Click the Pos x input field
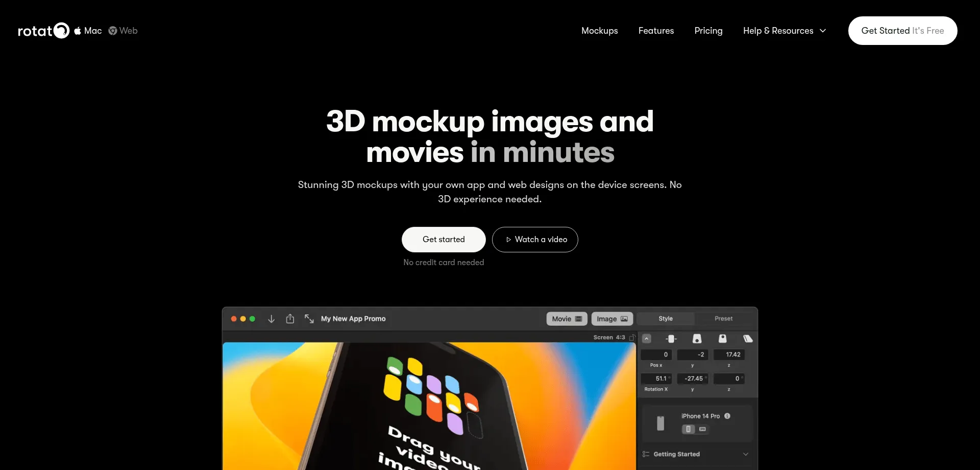The width and height of the screenshot is (980, 470). tap(656, 355)
